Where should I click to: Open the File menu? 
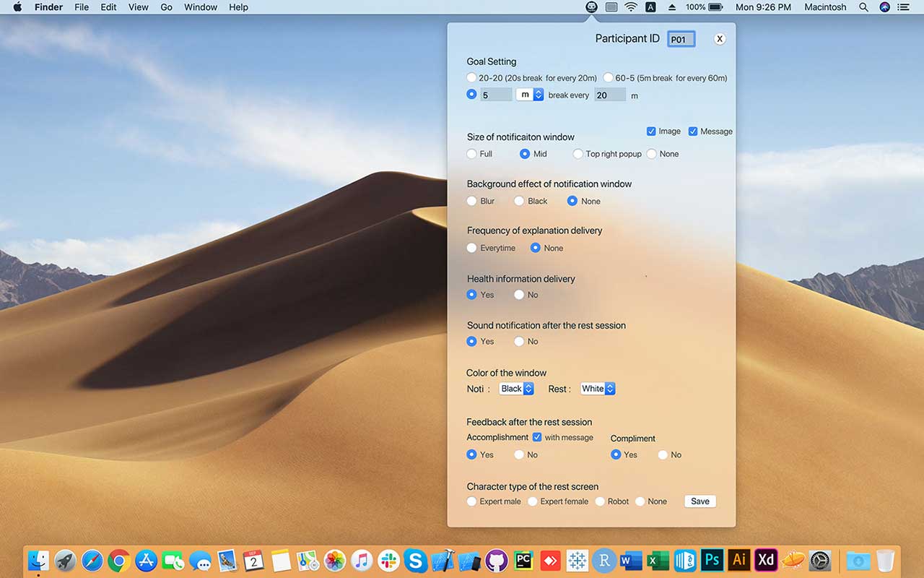82,7
